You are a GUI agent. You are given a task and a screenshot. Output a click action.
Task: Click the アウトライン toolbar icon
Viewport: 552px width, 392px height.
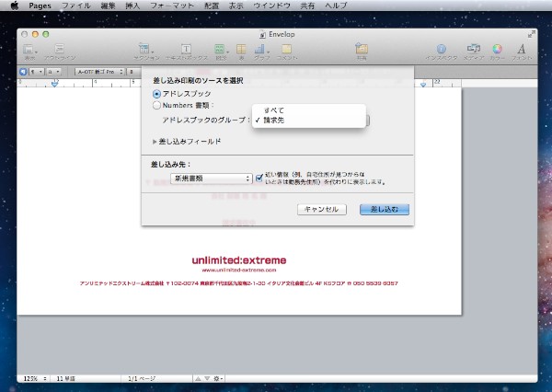60,52
